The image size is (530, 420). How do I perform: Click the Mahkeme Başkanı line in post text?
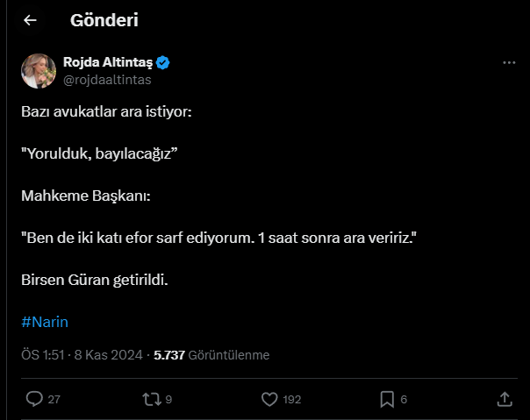click(x=86, y=196)
